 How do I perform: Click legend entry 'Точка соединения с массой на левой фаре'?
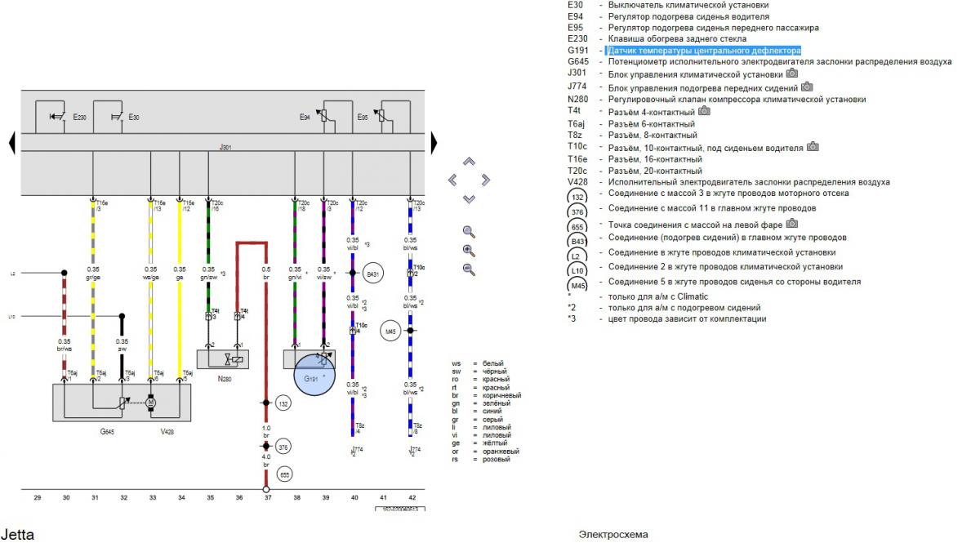pos(696,224)
